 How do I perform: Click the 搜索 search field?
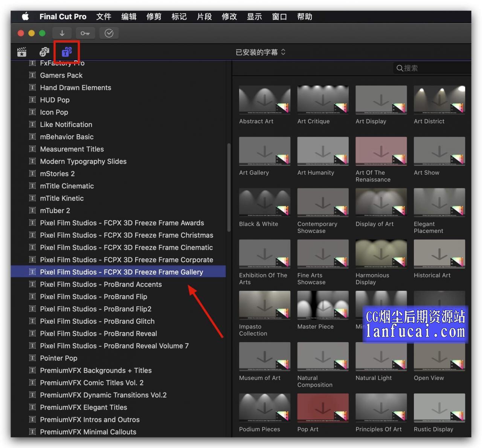(x=432, y=68)
